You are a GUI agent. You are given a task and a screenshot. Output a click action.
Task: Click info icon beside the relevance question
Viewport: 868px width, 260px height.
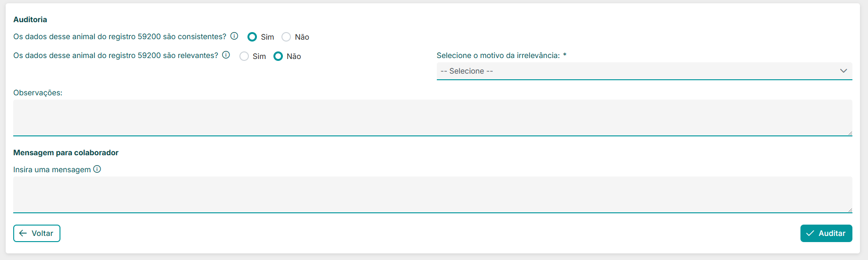pyautogui.click(x=226, y=55)
